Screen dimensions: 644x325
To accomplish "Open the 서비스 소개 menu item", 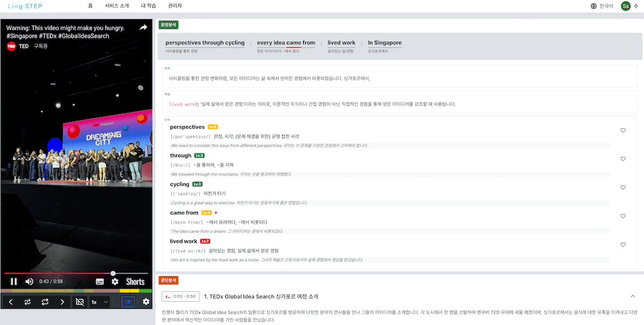I will click(x=118, y=6).
